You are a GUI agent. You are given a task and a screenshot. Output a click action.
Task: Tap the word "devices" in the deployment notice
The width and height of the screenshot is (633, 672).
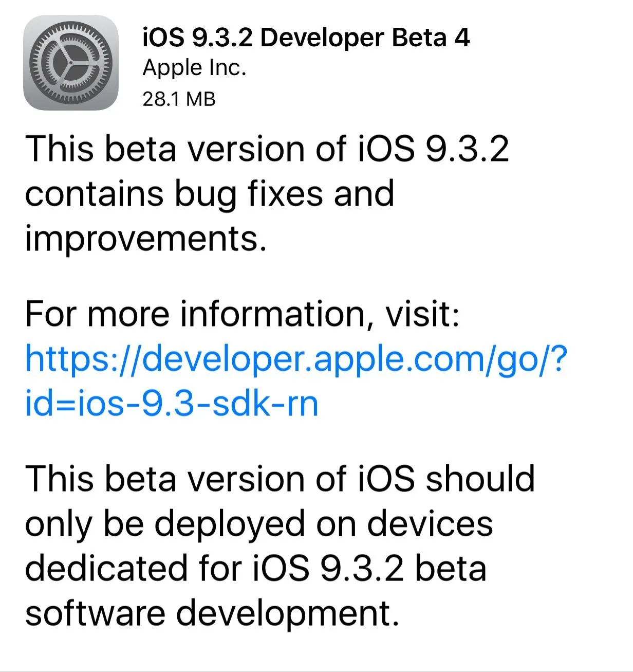click(430, 524)
